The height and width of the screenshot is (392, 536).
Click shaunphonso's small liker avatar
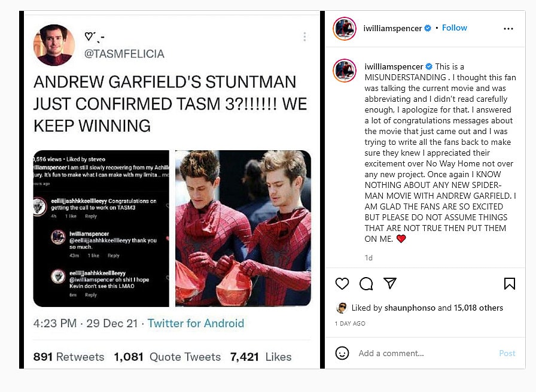[x=342, y=308]
